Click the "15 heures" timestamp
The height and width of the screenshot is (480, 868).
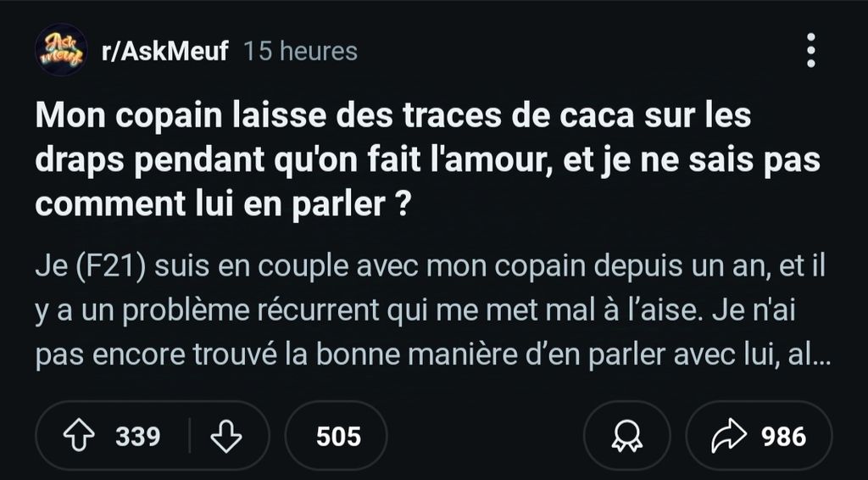click(x=301, y=52)
